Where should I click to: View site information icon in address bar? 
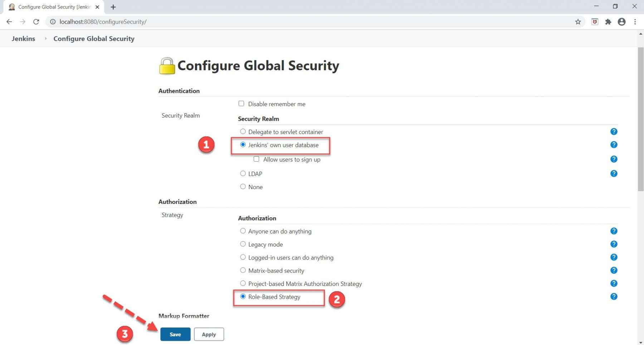53,22
